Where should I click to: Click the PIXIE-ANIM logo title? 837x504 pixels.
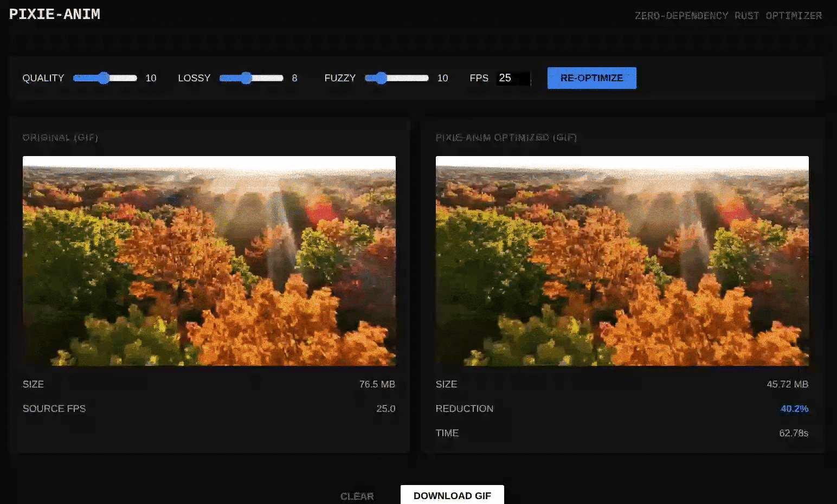point(55,14)
